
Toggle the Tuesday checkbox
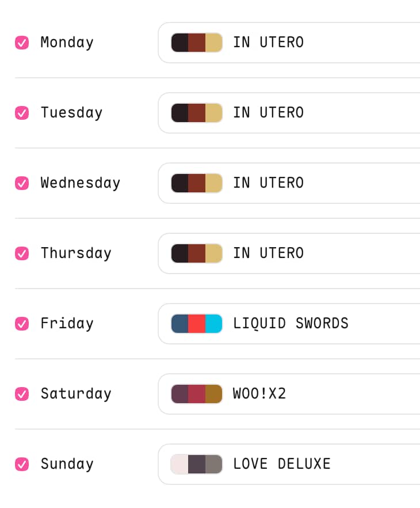coord(22,113)
